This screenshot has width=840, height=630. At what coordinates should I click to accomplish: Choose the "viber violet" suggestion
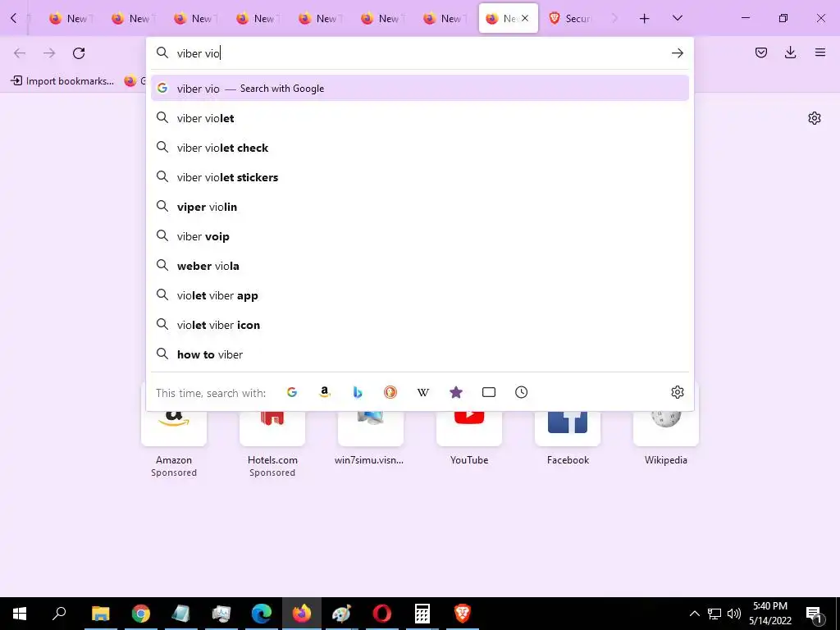coord(420,118)
